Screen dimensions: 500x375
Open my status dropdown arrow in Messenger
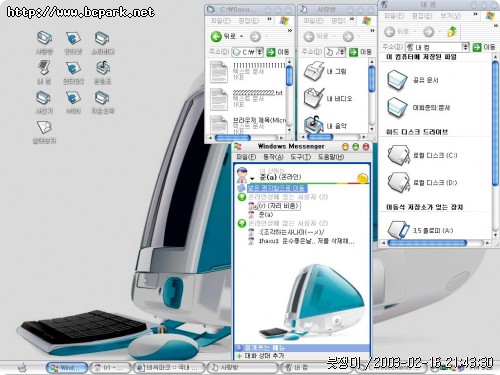click(x=252, y=179)
